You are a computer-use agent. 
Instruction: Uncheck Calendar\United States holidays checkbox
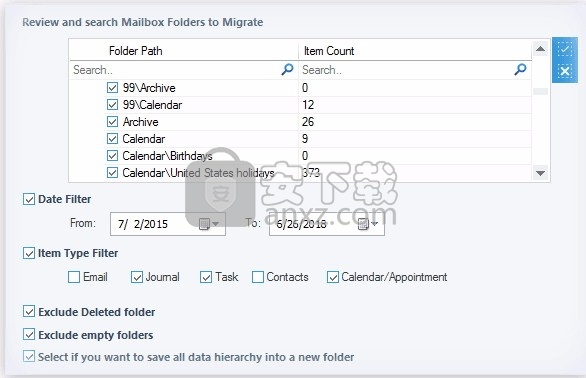tap(112, 173)
